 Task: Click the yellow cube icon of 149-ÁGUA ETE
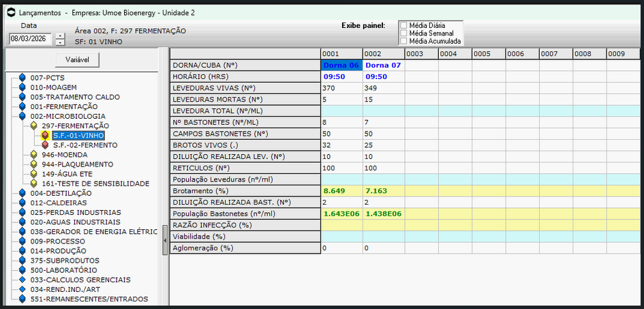[x=33, y=174]
